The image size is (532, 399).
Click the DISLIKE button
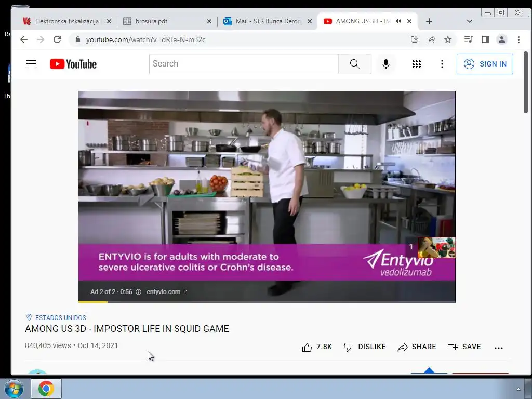click(364, 347)
